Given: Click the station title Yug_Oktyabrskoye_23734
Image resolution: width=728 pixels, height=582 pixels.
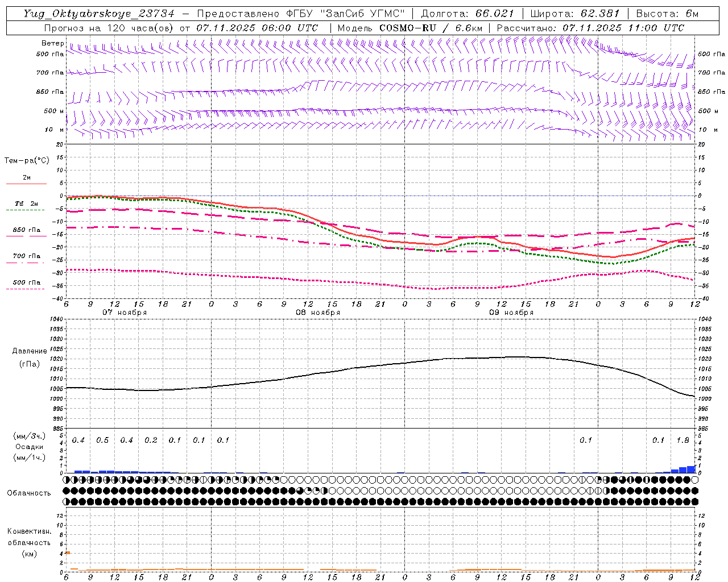Looking at the screenshot, I should tap(98, 14).
